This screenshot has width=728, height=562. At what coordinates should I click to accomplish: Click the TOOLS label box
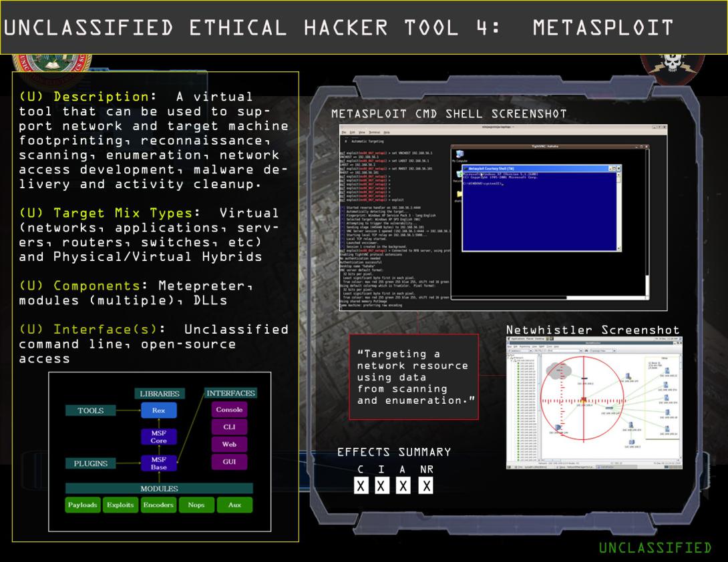click(91, 410)
